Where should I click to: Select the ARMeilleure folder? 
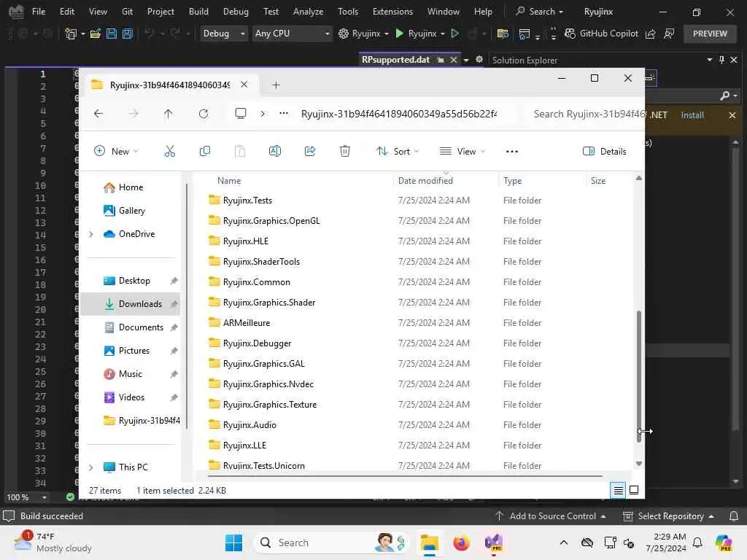point(247,323)
